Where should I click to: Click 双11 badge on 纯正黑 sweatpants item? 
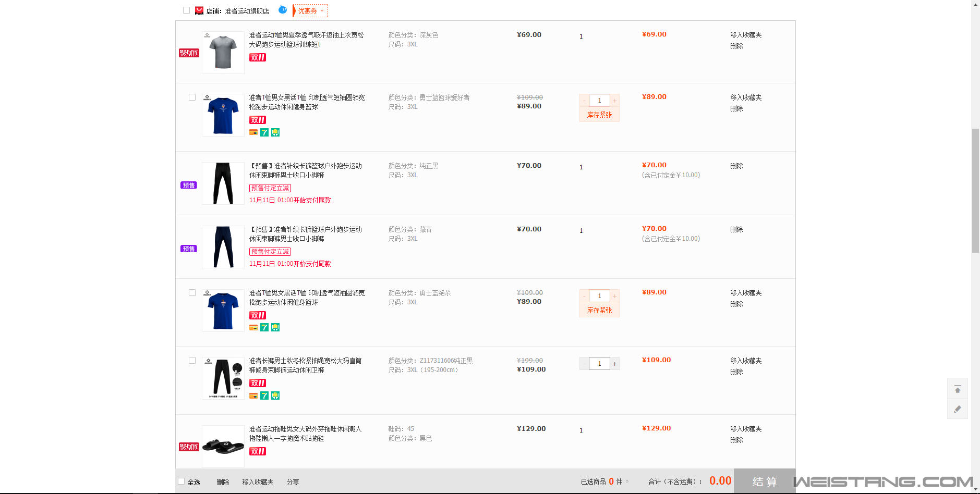(x=258, y=383)
